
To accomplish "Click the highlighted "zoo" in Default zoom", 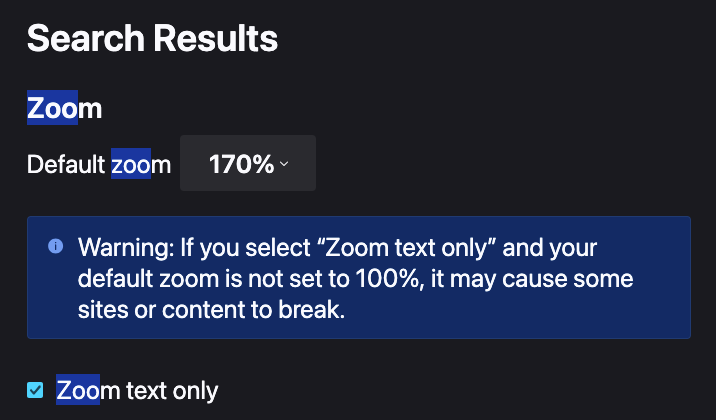I will pyautogui.click(x=131, y=163).
